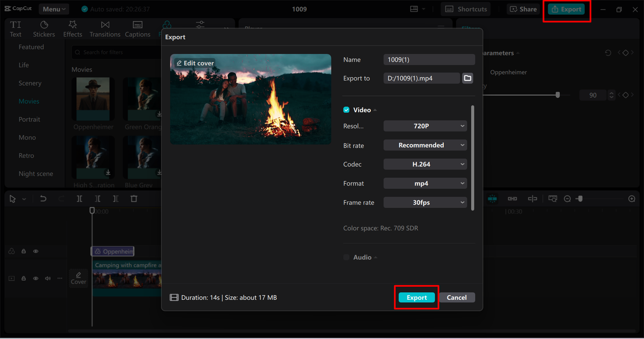
Task: Click the top-right Export button
Action: pos(566,9)
